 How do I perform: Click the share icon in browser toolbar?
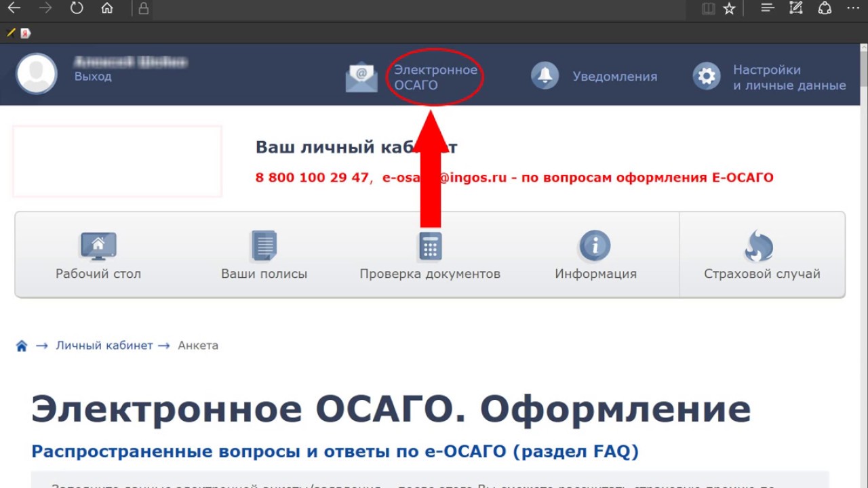click(x=825, y=8)
